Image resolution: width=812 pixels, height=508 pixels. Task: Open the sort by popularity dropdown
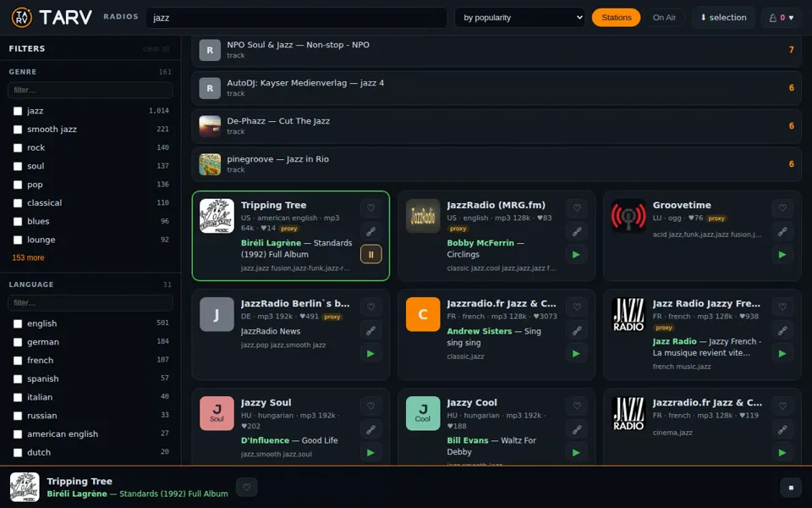519,18
